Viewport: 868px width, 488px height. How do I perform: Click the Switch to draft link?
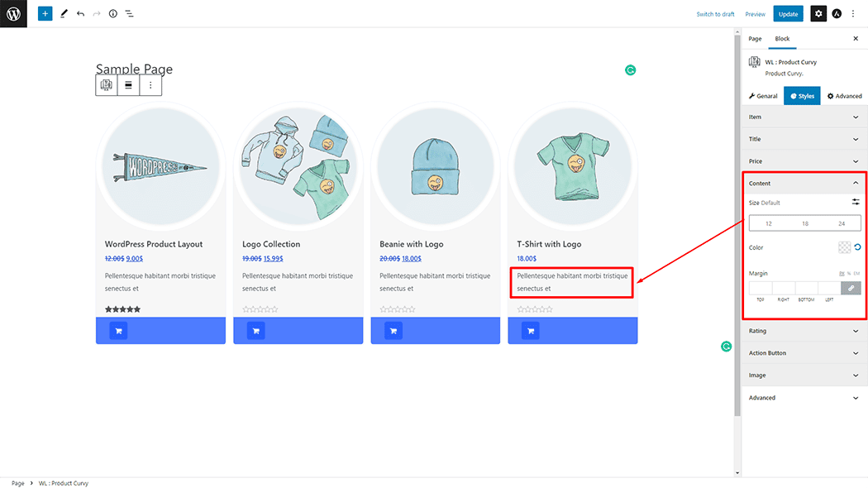click(x=715, y=14)
